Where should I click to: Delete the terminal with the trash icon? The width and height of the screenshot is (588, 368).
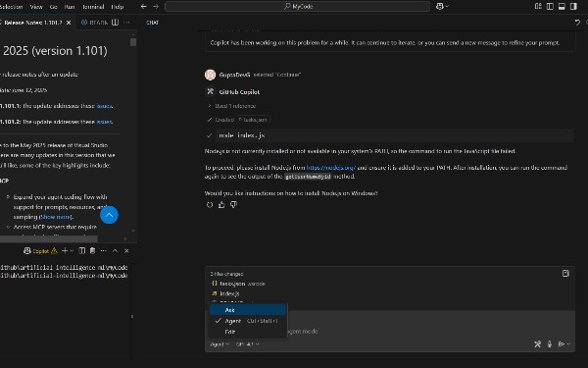click(93, 250)
